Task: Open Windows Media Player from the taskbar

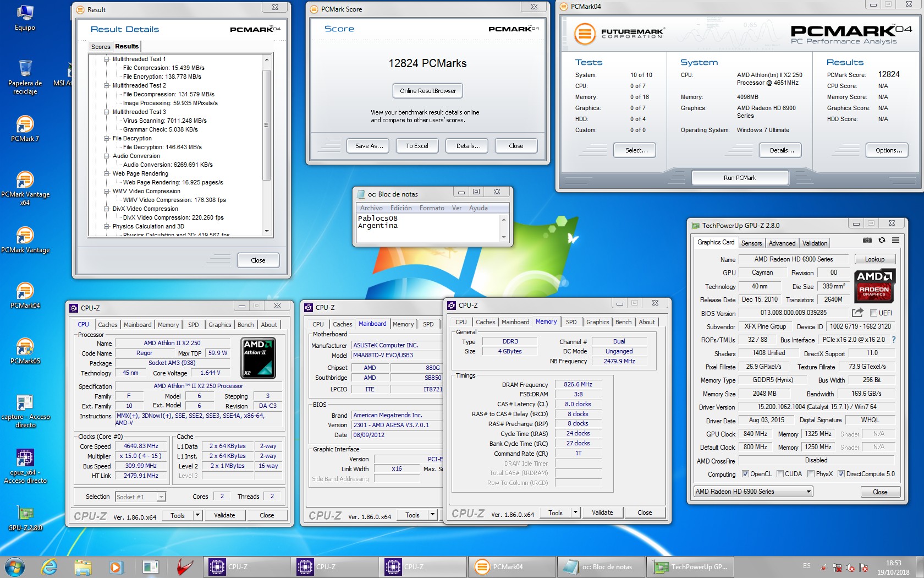Action: 116,566
